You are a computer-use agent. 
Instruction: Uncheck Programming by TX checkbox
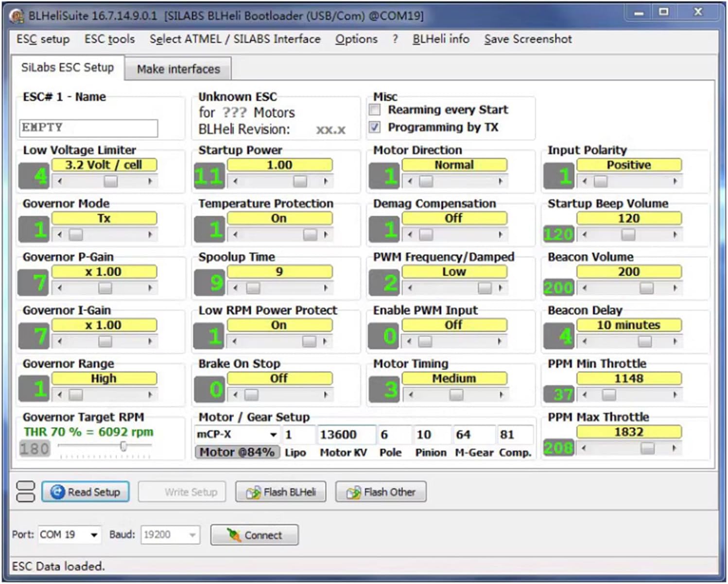pos(375,127)
